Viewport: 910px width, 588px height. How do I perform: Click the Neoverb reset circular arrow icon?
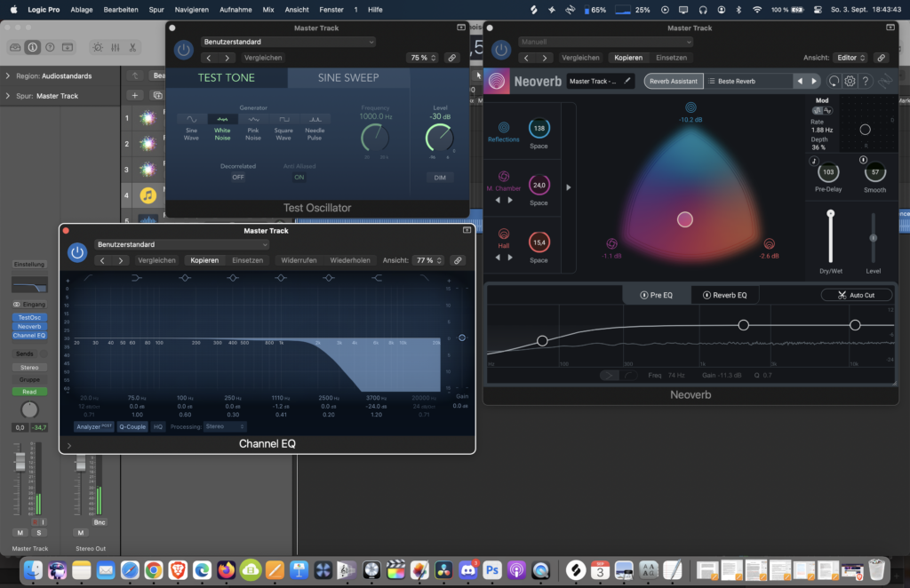(x=834, y=81)
